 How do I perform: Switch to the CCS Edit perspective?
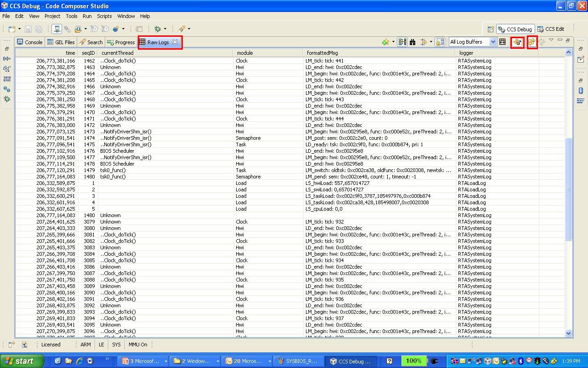[x=551, y=29]
